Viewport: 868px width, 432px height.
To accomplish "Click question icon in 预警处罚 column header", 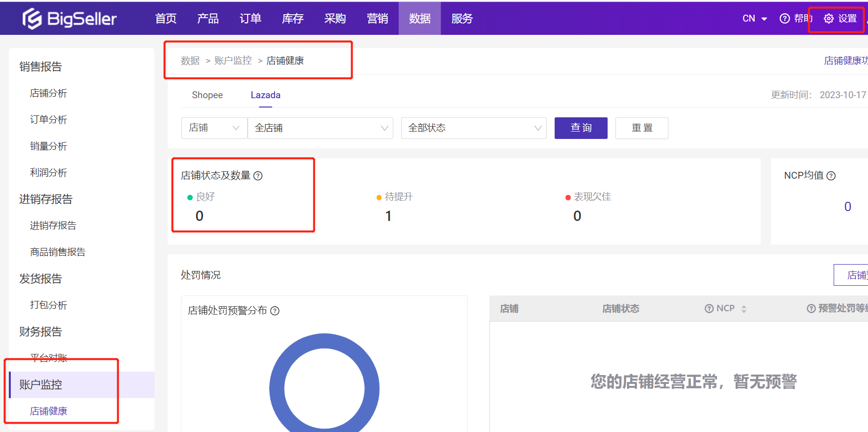I will pos(811,308).
